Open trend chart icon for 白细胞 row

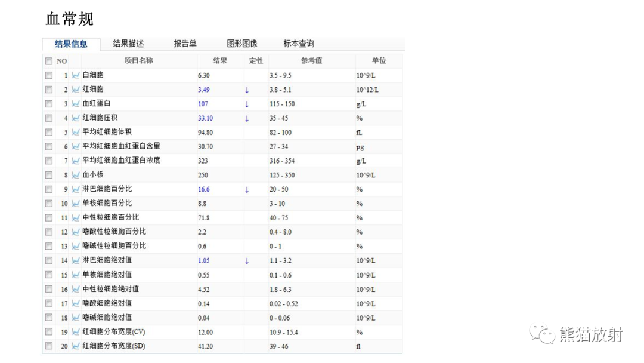tap(76, 75)
